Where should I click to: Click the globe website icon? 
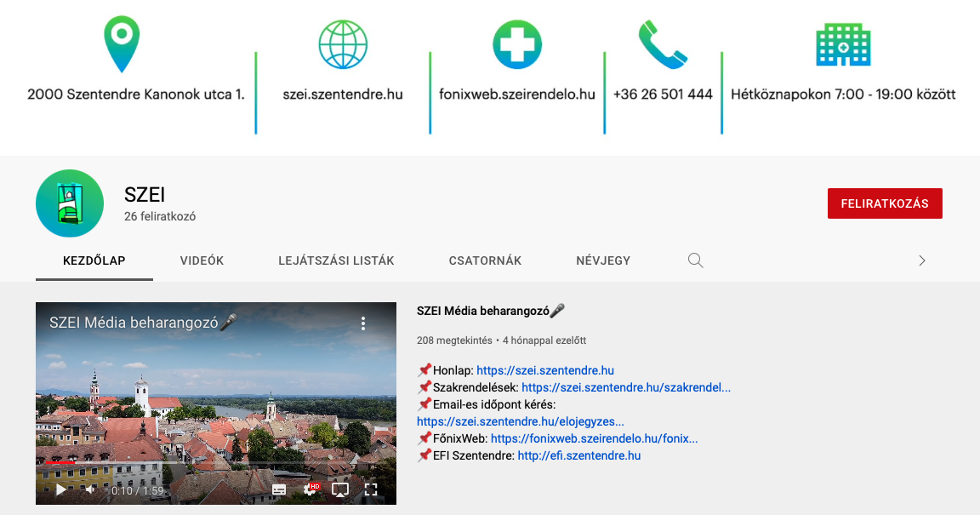click(x=343, y=44)
